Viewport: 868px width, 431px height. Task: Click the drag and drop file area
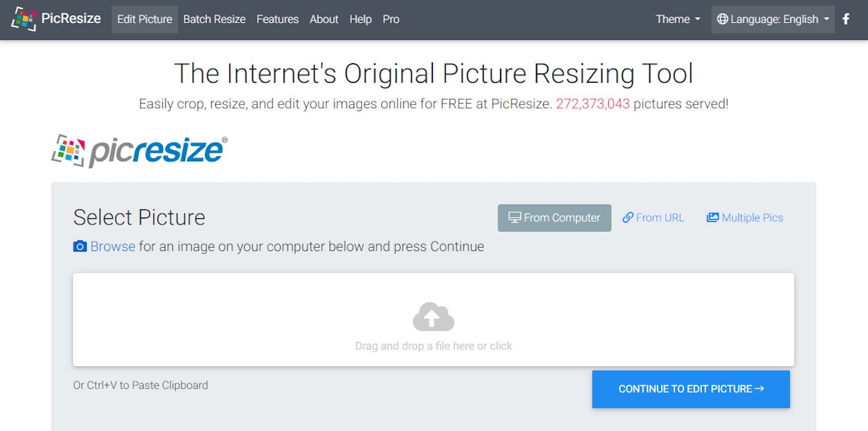coord(433,319)
